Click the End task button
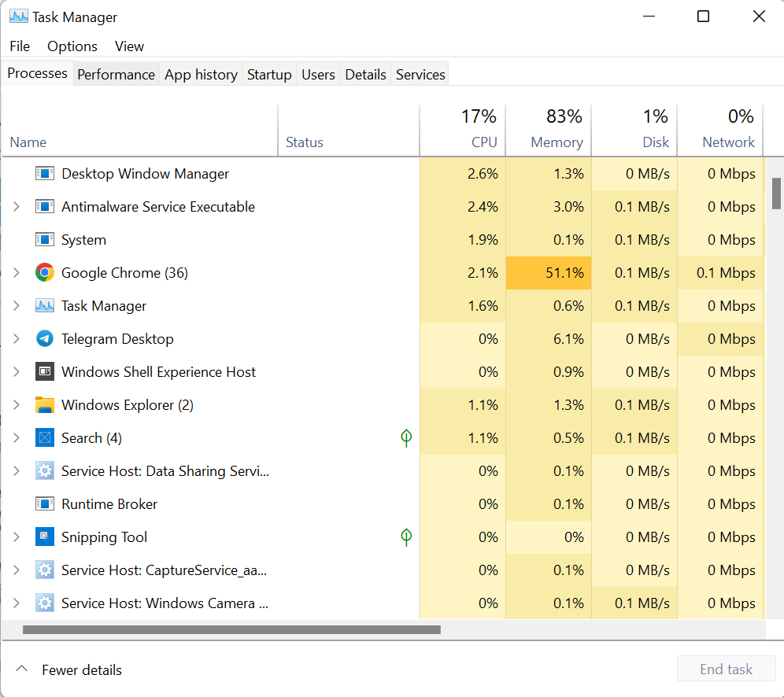The height and width of the screenshot is (697, 784). 726,669
